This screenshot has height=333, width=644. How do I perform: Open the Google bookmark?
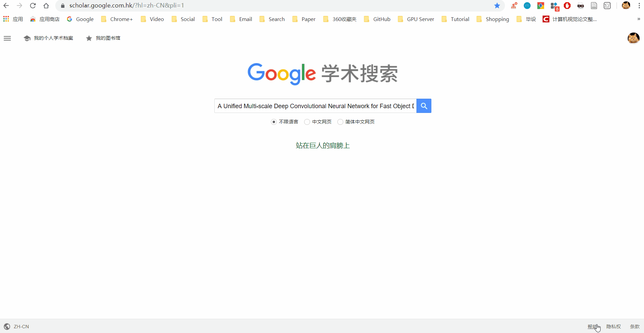point(80,19)
